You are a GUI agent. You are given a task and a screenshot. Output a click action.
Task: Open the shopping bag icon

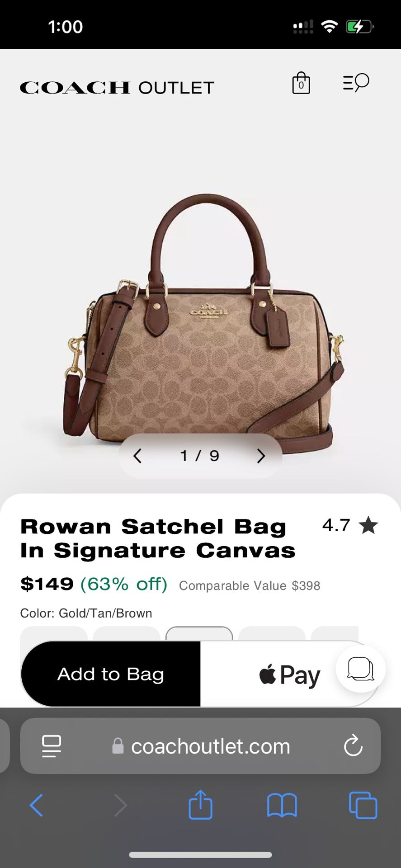(x=301, y=83)
